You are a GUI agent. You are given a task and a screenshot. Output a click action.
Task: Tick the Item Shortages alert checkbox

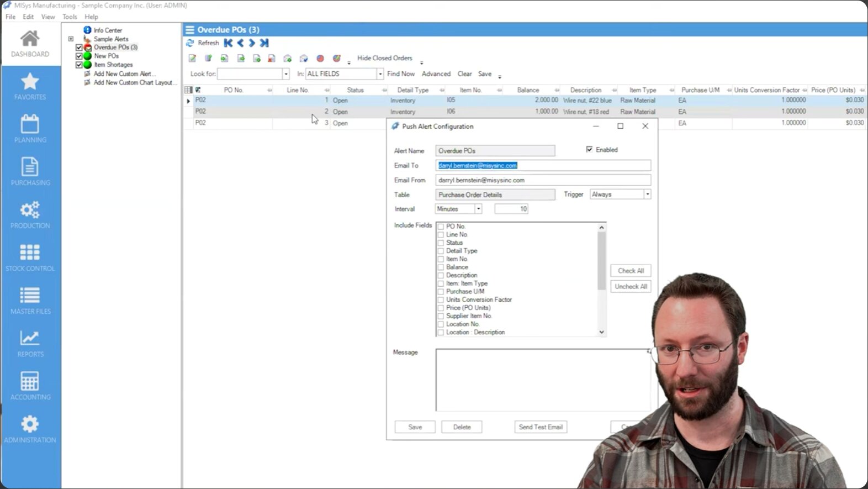[x=79, y=65]
